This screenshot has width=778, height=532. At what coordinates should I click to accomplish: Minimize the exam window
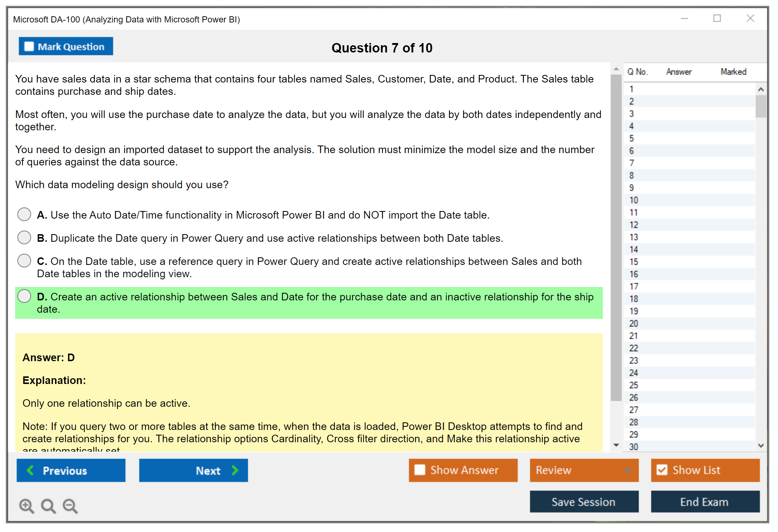pyautogui.click(x=684, y=18)
